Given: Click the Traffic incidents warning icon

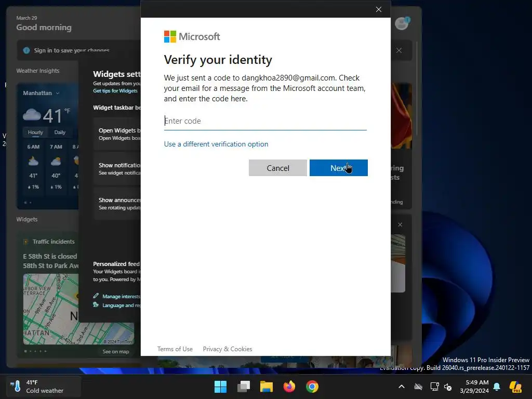Looking at the screenshot, I should (x=25, y=242).
